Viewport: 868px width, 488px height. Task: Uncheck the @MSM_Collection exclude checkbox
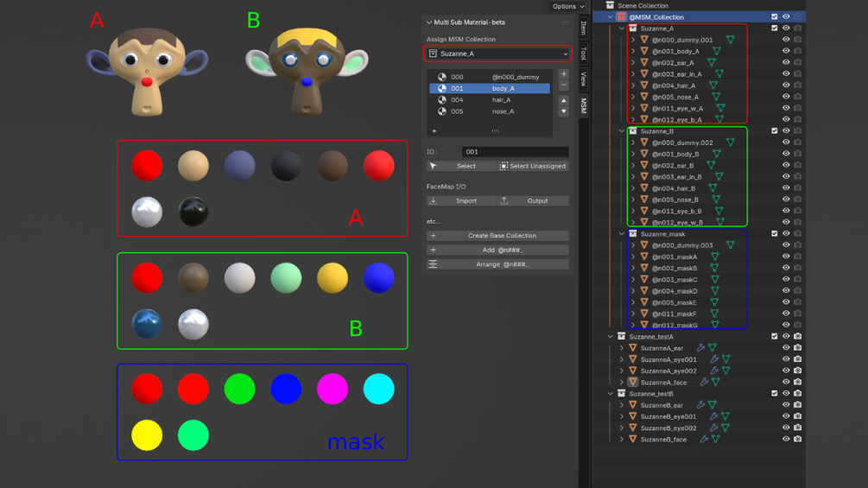coord(775,17)
